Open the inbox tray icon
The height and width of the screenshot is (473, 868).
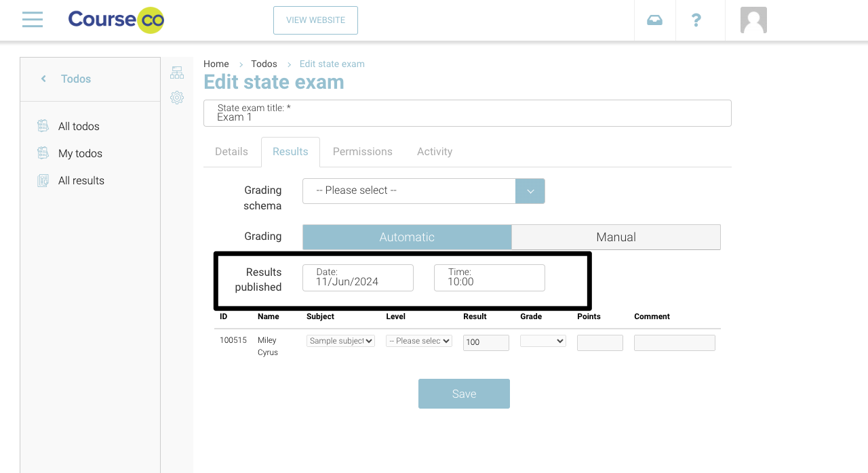click(x=654, y=20)
